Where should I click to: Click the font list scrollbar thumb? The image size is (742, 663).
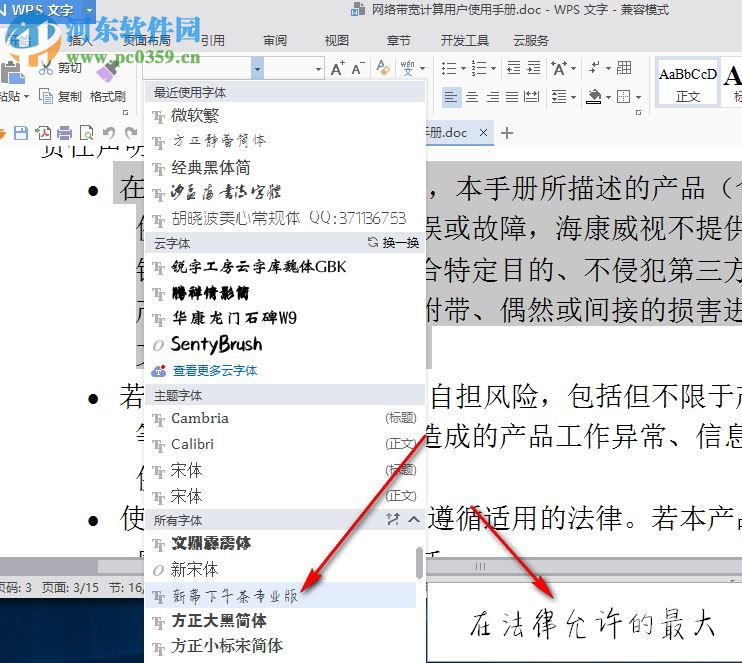[x=419, y=563]
